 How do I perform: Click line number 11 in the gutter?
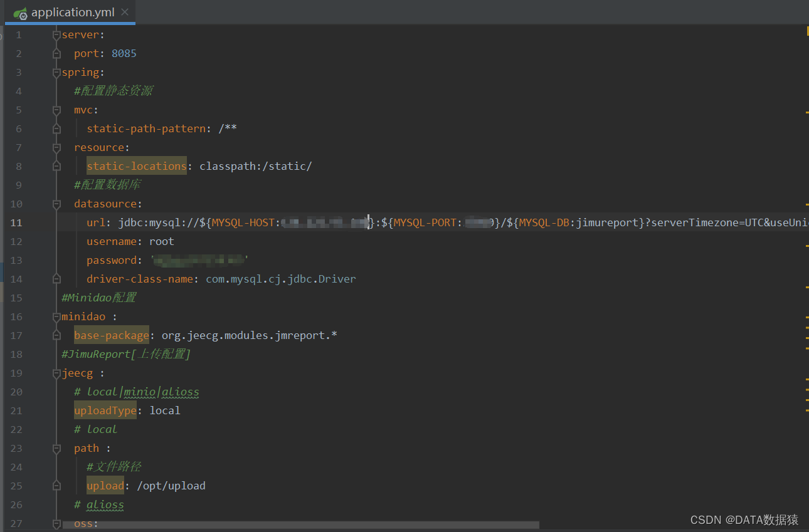16,223
